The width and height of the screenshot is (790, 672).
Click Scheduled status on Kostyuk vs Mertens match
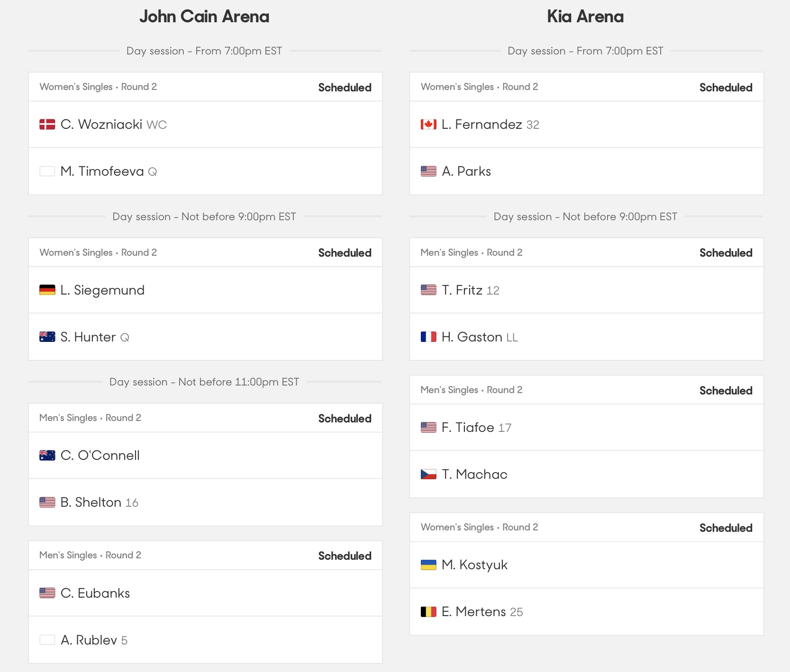(726, 528)
